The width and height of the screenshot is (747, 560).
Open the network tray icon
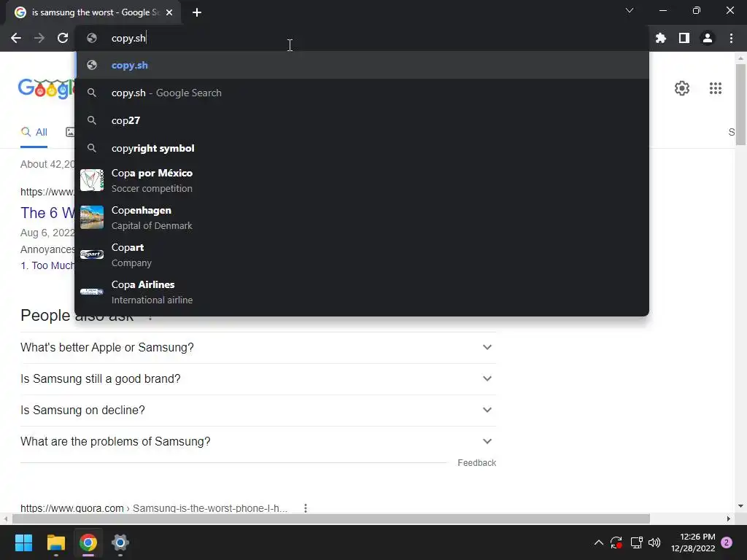(636, 542)
